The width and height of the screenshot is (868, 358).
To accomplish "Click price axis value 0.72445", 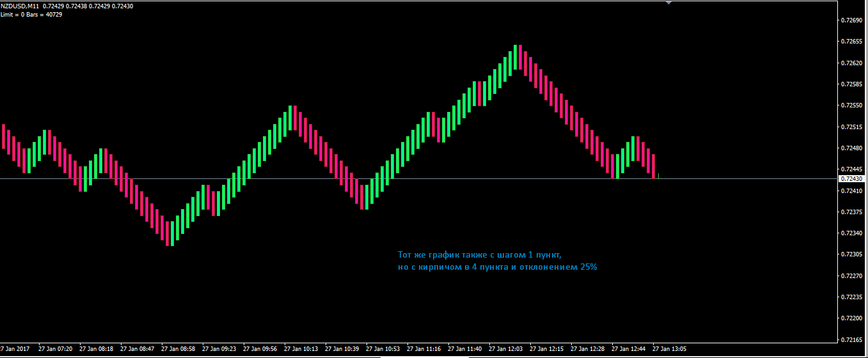I will click(851, 169).
